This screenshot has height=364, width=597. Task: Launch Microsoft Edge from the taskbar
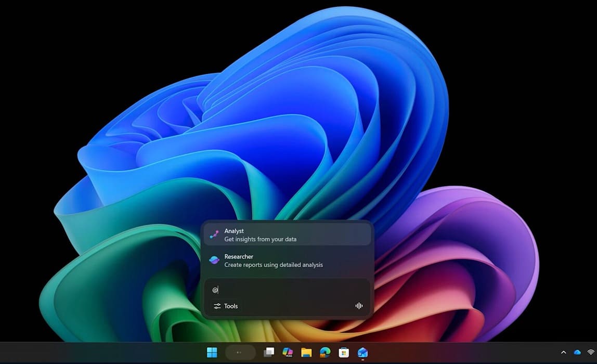pos(326,352)
